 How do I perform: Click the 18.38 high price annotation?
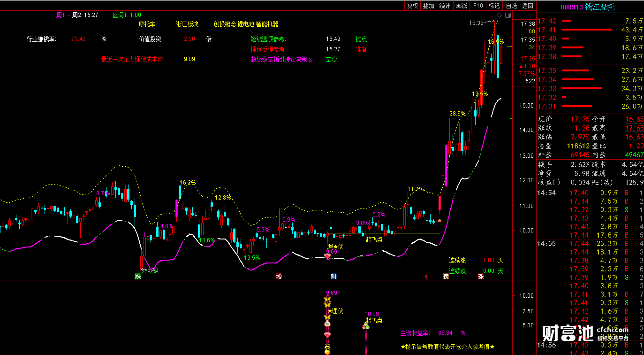point(476,23)
